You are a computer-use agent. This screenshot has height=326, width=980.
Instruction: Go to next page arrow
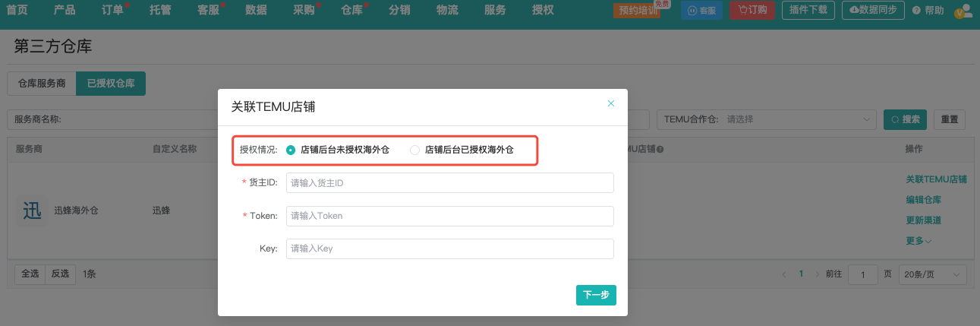coord(818,274)
